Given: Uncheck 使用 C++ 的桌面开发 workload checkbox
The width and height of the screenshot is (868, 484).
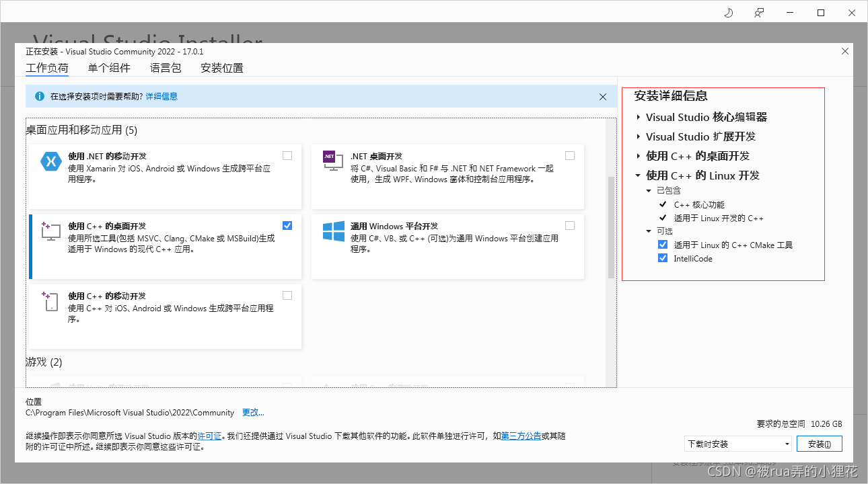Looking at the screenshot, I should 287,225.
